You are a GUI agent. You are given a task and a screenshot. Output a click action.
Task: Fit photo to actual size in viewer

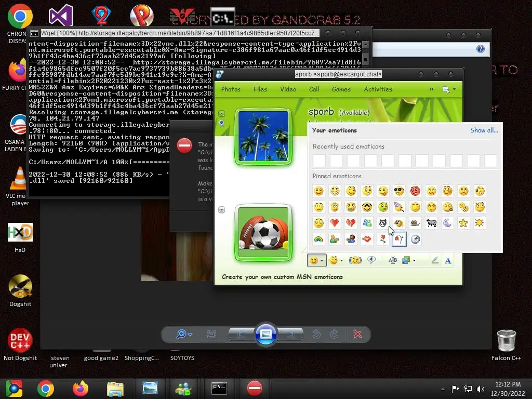212,334
